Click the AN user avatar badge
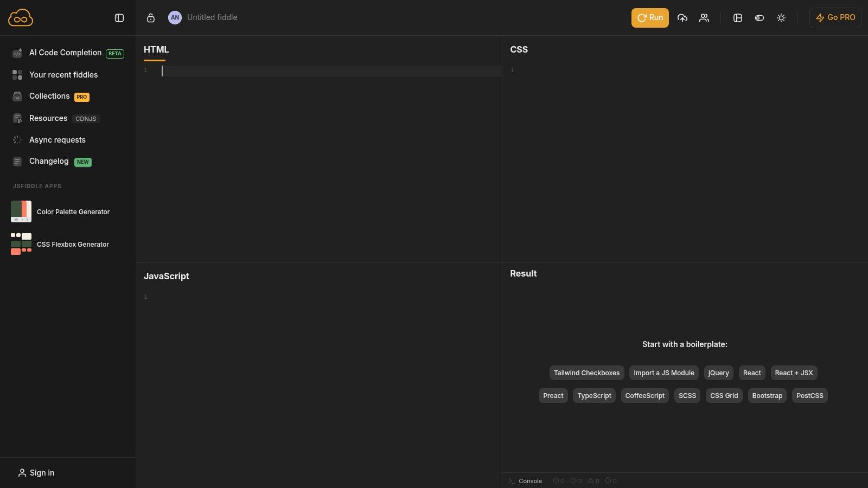868x488 pixels. click(175, 17)
